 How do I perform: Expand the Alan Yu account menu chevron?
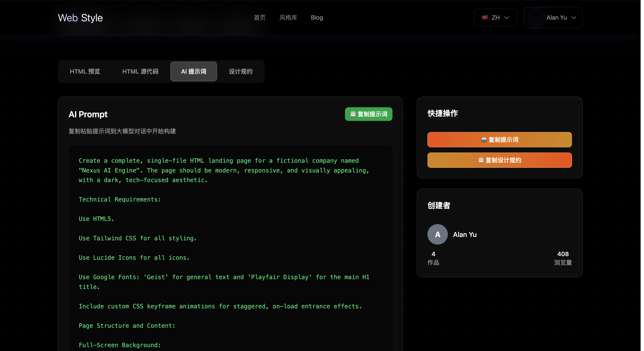pos(574,17)
